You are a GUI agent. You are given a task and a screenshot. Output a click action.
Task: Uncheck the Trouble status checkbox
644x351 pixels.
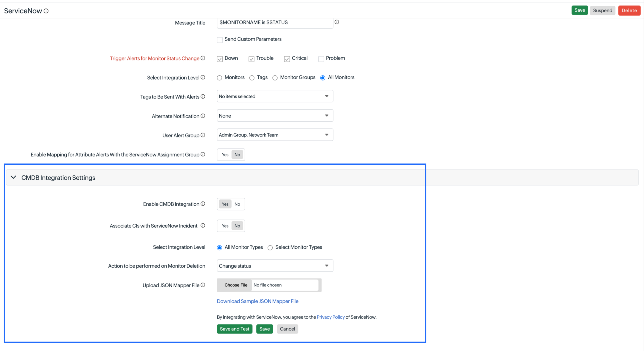(252, 59)
